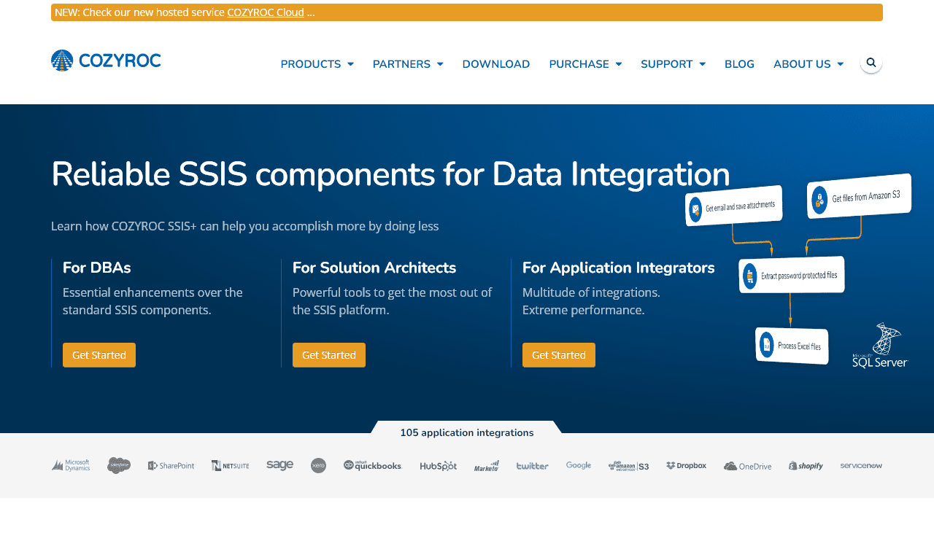
Task: Click the For Application Integrators heading
Action: pos(619,268)
